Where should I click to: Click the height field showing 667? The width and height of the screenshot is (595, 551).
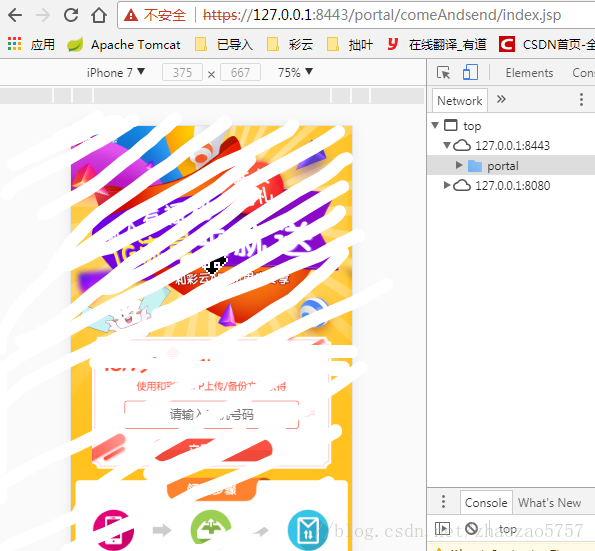point(240,72)
